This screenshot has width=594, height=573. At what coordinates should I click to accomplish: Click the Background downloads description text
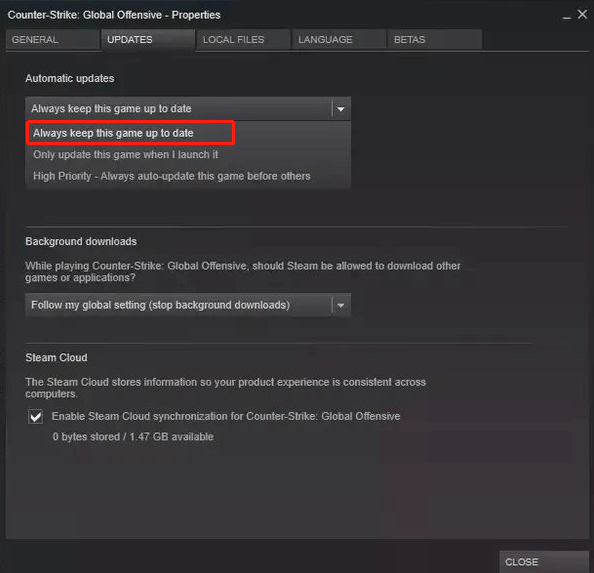pyautogui.click(x=243, y=272)
